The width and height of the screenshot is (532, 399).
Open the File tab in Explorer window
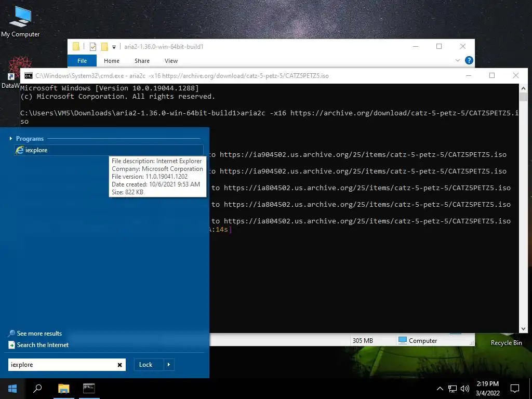[82, 61]
